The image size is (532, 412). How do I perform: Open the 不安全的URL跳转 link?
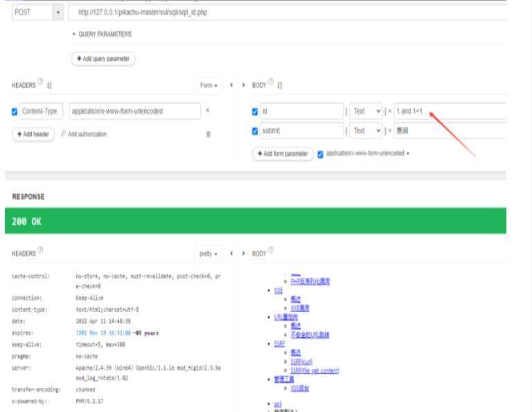click(310, 334)
